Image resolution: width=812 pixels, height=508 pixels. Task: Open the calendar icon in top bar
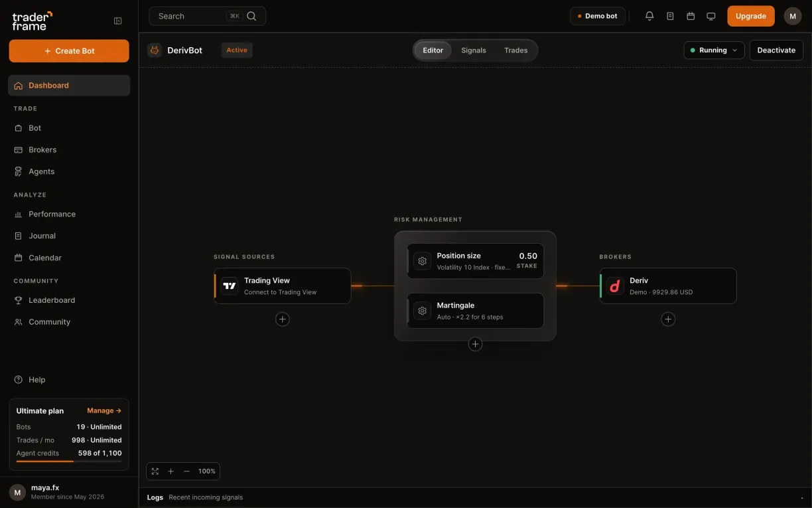coord(691,16)
